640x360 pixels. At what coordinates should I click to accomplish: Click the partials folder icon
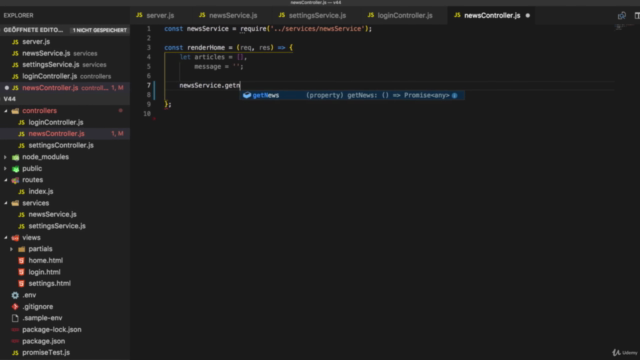coord(22,249)
